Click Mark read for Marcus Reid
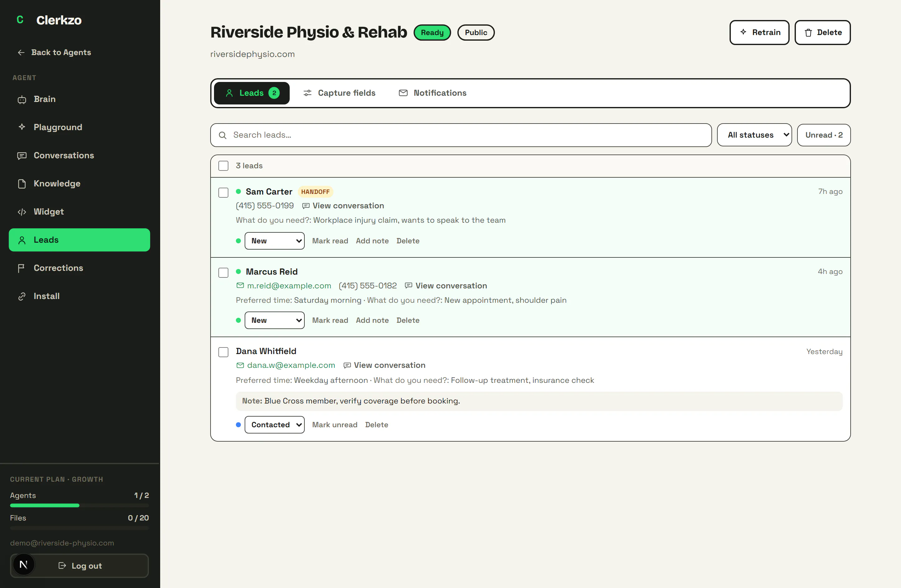Viewport: 901px width, 588px height. point(330,321)
